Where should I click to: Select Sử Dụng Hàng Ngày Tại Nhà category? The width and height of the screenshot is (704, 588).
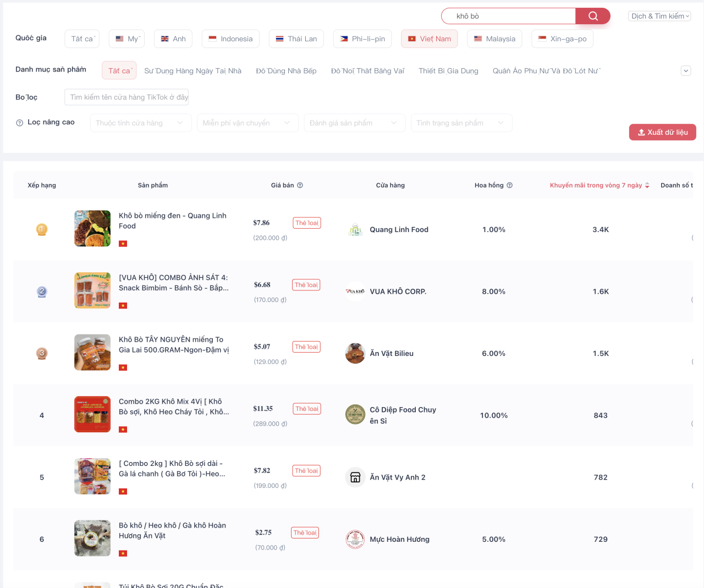(x=193, y=71)
